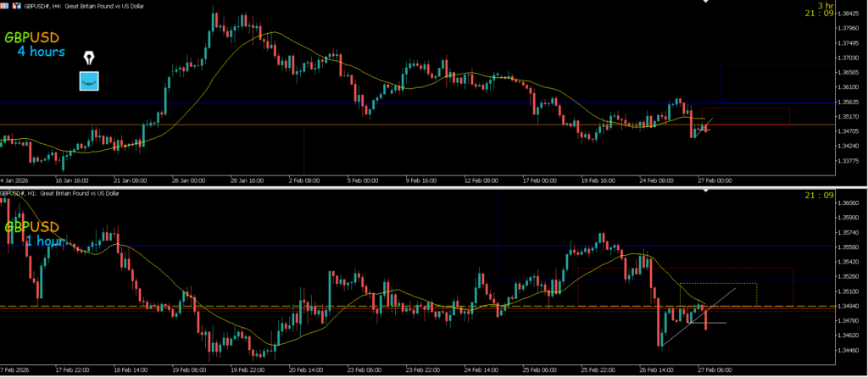Viewport: 868px width, 377px height.
Task: Select the '4 hours' text label
Action: [x=41, y=53]
